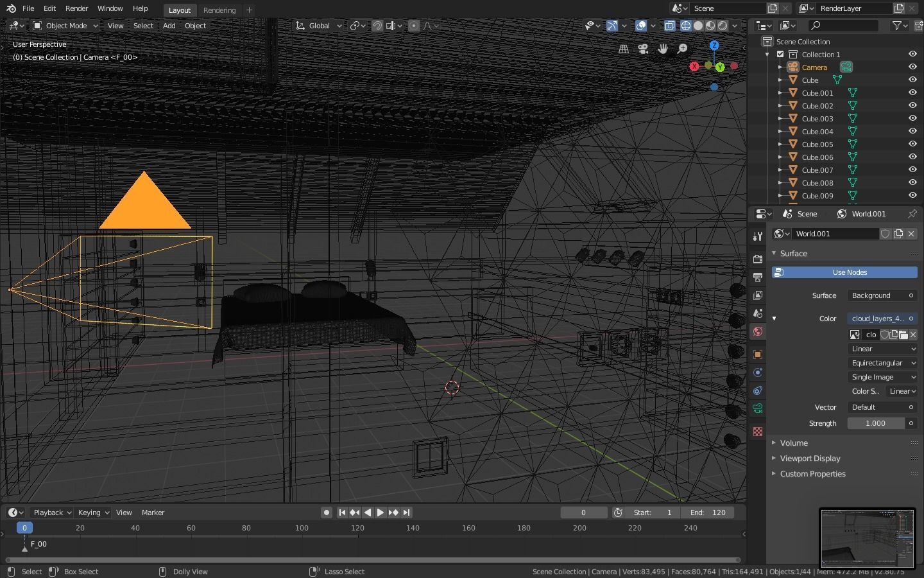Open the Object Constraints properties tab
This screenshot has width=924, height=578.
click(758, 390)
